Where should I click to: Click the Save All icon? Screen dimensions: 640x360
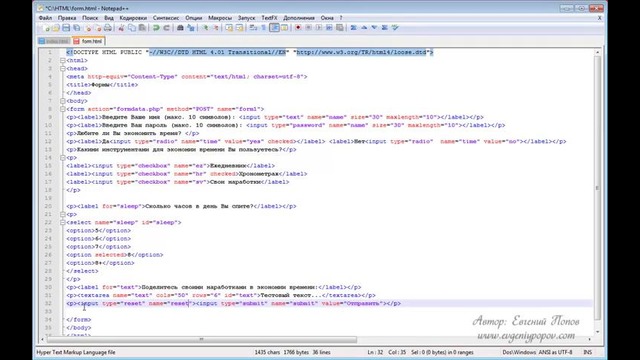[76, 28]
